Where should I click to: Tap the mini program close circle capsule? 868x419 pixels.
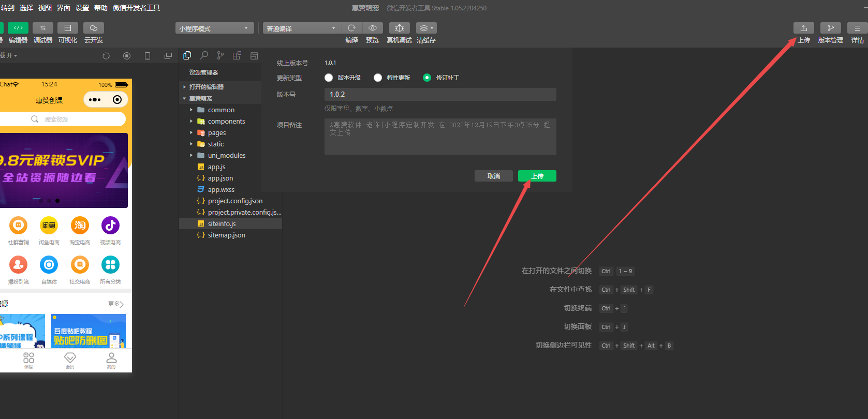[117, 99]
